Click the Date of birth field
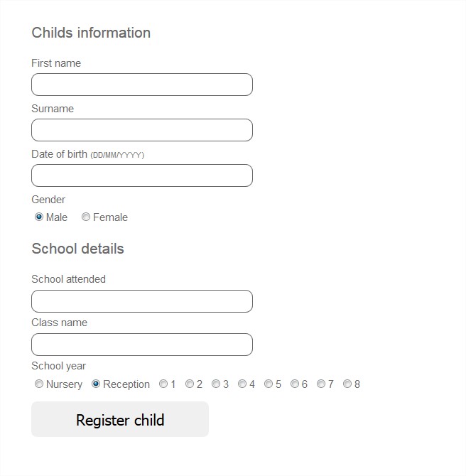The height and width of the screenshot is (476, 466). 142,175
